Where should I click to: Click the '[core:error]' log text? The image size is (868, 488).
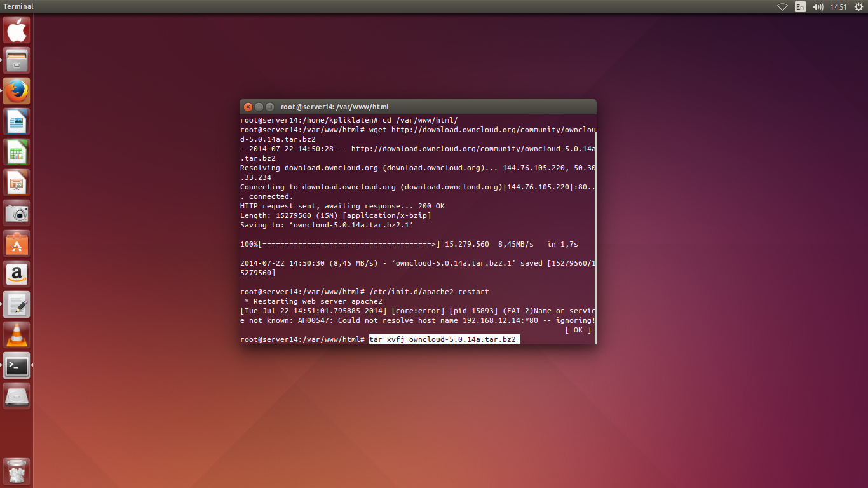418,311
